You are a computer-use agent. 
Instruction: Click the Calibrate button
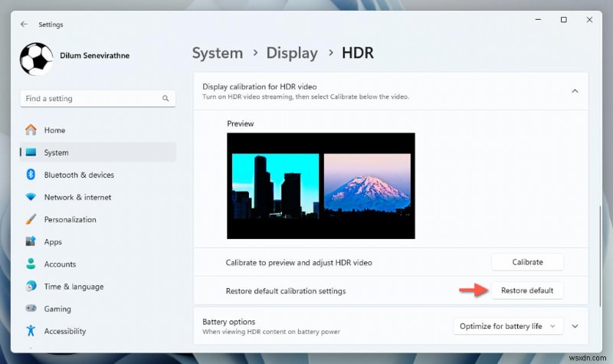coord(527,262)
